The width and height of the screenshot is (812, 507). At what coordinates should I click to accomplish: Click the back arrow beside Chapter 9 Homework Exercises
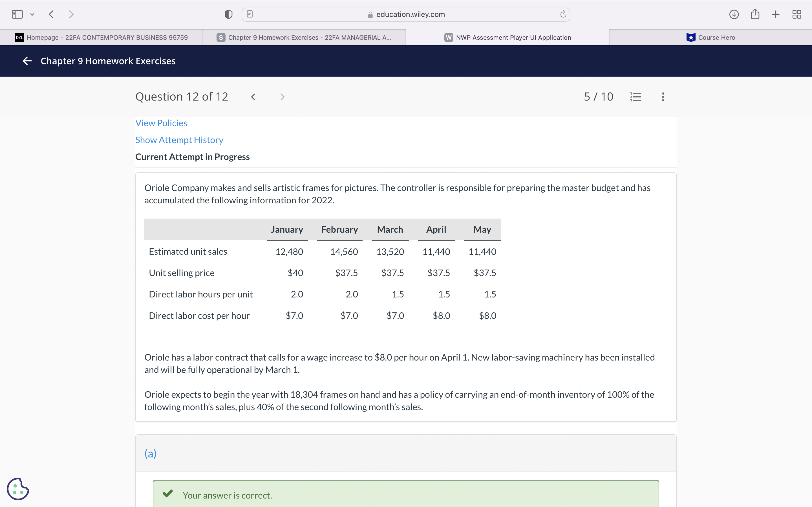27,61
